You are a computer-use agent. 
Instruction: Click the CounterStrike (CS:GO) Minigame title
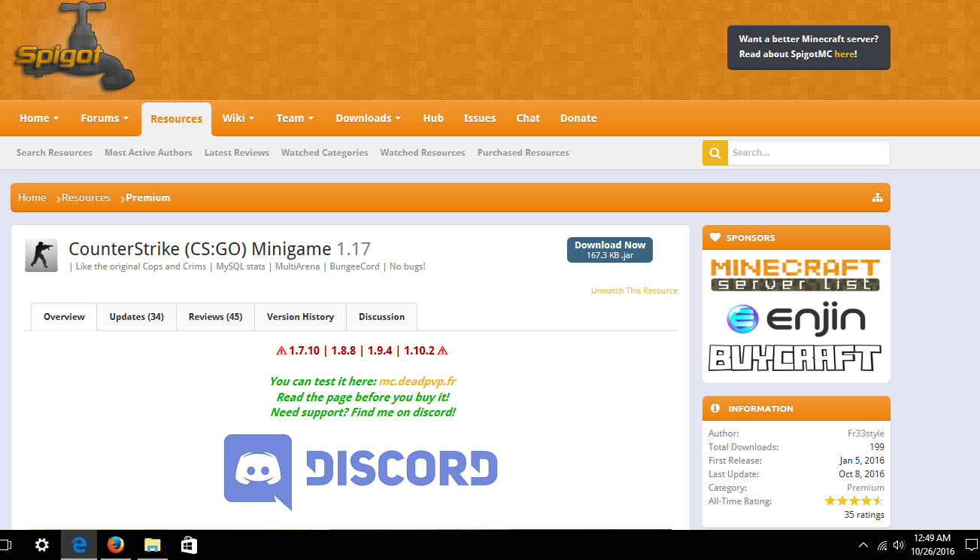[x=200, y=249]
